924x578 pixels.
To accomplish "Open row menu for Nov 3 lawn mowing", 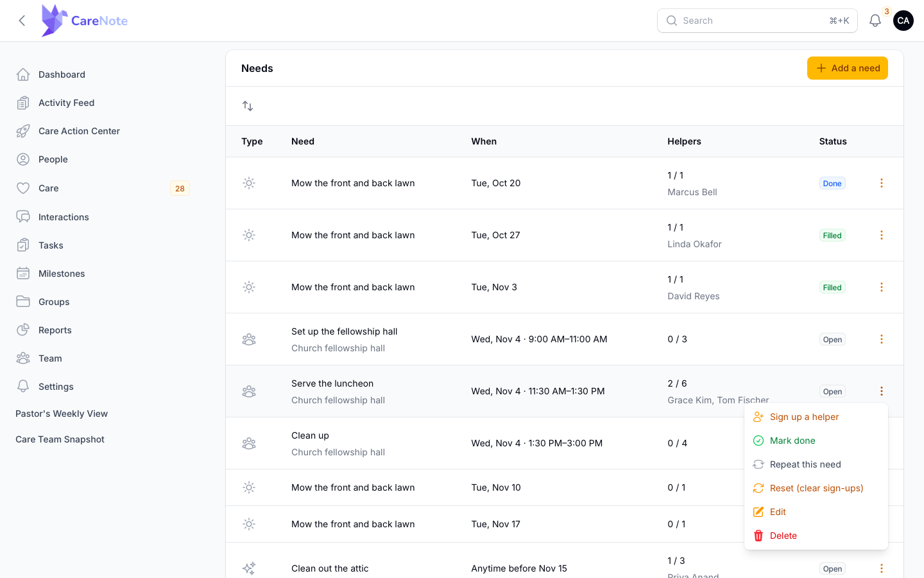I will 881,287.
